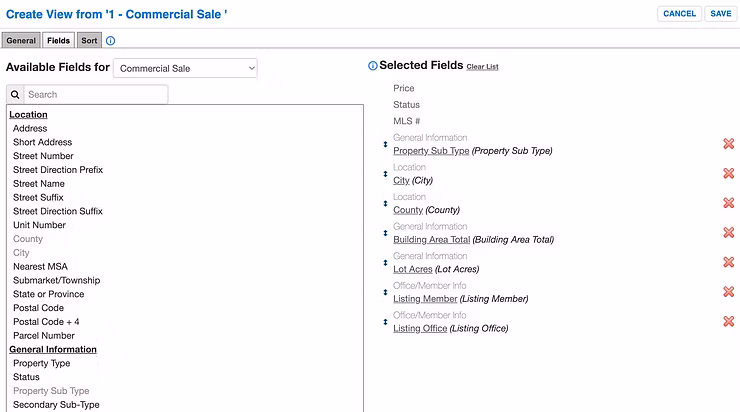Click greyed City in available fields
Image resolution: width=740 pixels, height=412 pixels.
click(x=21, y=253)
